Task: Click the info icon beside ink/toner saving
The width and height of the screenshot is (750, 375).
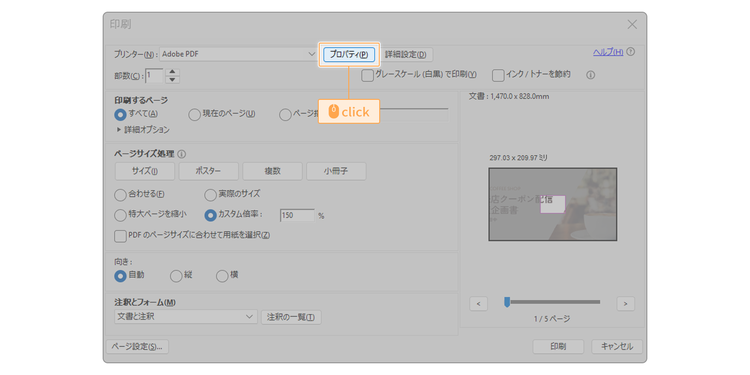Action: (x=590, y=75)
